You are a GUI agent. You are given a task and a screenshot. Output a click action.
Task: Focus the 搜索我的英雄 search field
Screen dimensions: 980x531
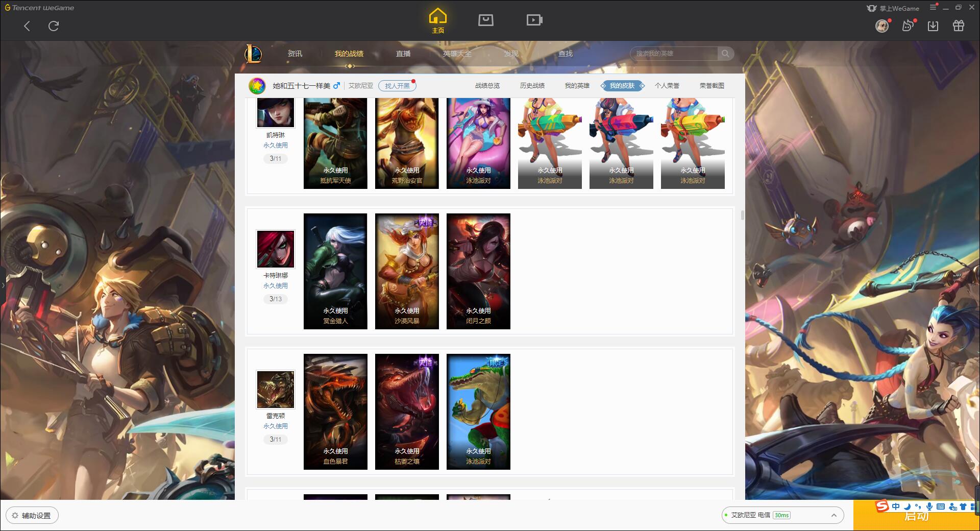[x=674, y=54]
